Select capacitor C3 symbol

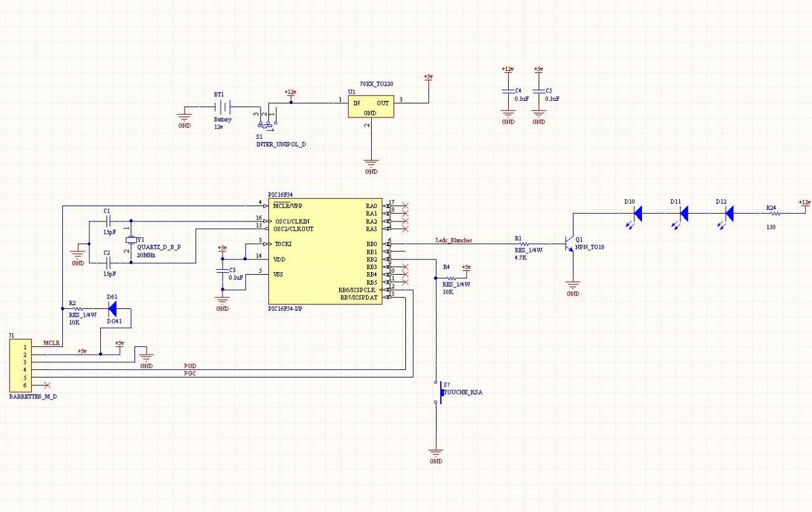tap(222, 270)
